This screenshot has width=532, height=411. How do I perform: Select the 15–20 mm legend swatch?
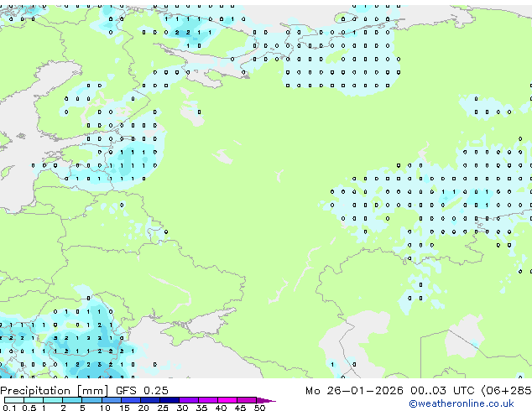pyautogui.click(x=130, y=400)
